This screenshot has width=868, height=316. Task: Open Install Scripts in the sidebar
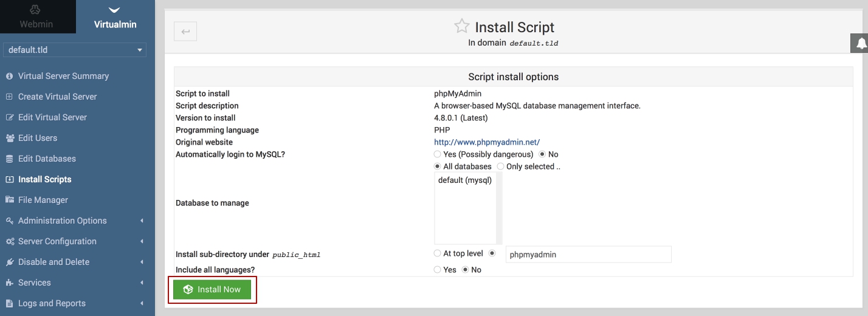pyautogui.click(x=44, y=179)
